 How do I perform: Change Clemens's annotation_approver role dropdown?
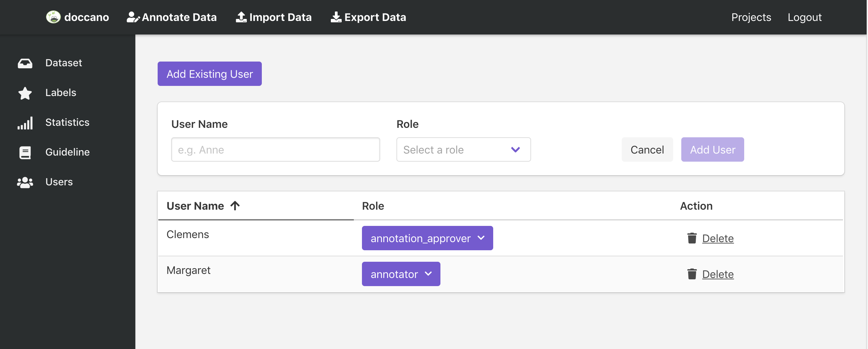pyautogui.click(x=427, y=238)
